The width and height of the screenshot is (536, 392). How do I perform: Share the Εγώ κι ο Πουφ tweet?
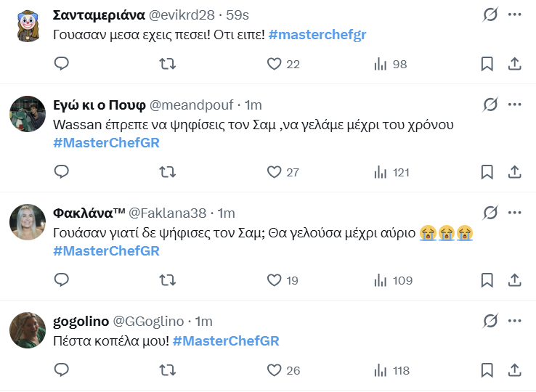tap(514, 172)
